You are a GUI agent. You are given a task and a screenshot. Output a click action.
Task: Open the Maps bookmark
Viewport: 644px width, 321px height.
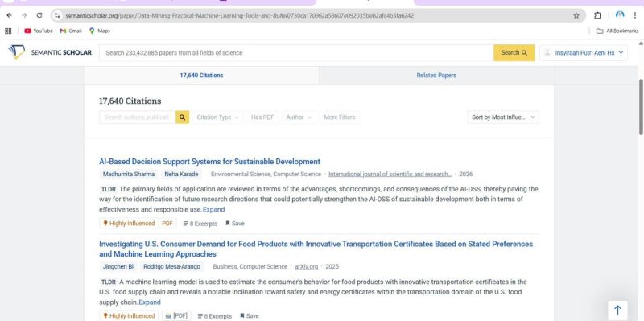pos(99,31)
